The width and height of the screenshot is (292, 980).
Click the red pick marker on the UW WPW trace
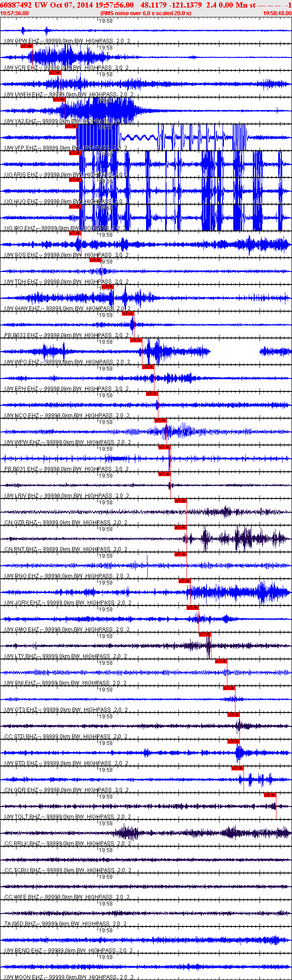pos(160,420)
